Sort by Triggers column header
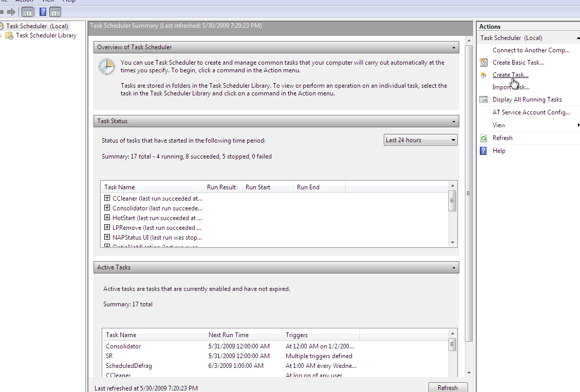Screen dimensions: 580x392 click(321, 335)
